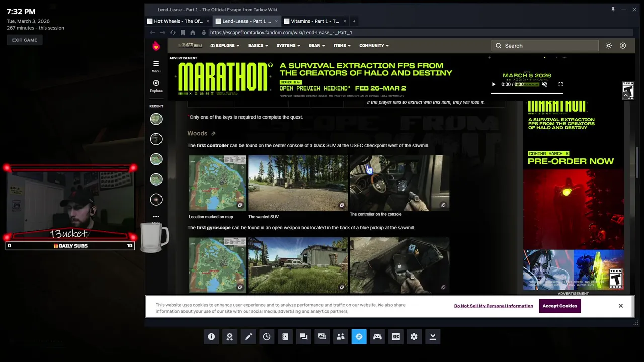Open the chat bubbles icon in overlay bar
The height and width of the screenshot is (362, 644).
click(303, 337)
